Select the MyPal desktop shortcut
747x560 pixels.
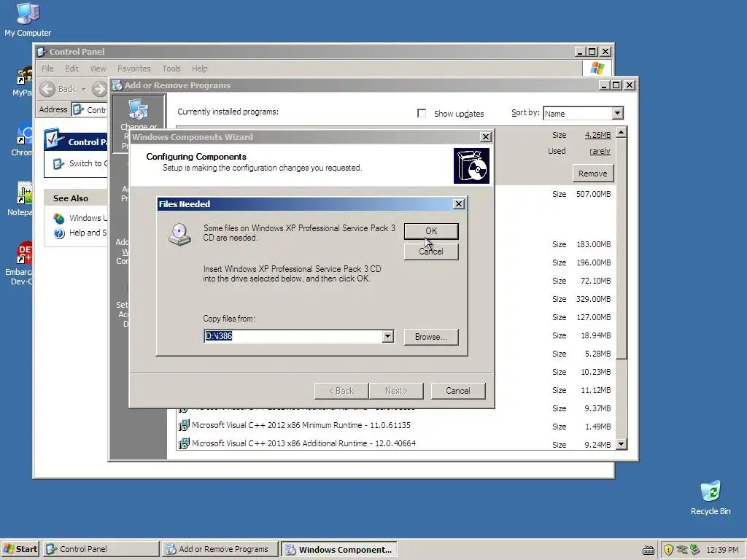(23, 81)
